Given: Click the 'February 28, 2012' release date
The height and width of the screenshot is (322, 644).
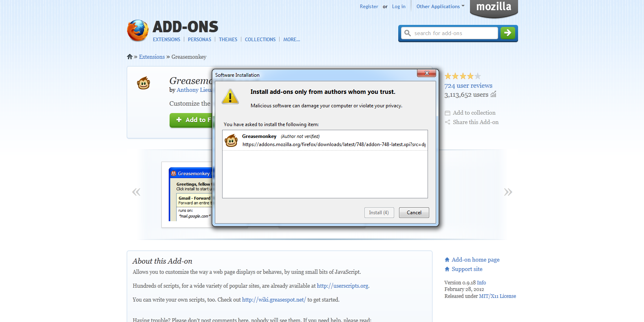Looking at the screenshot, I should click(464, 289).
